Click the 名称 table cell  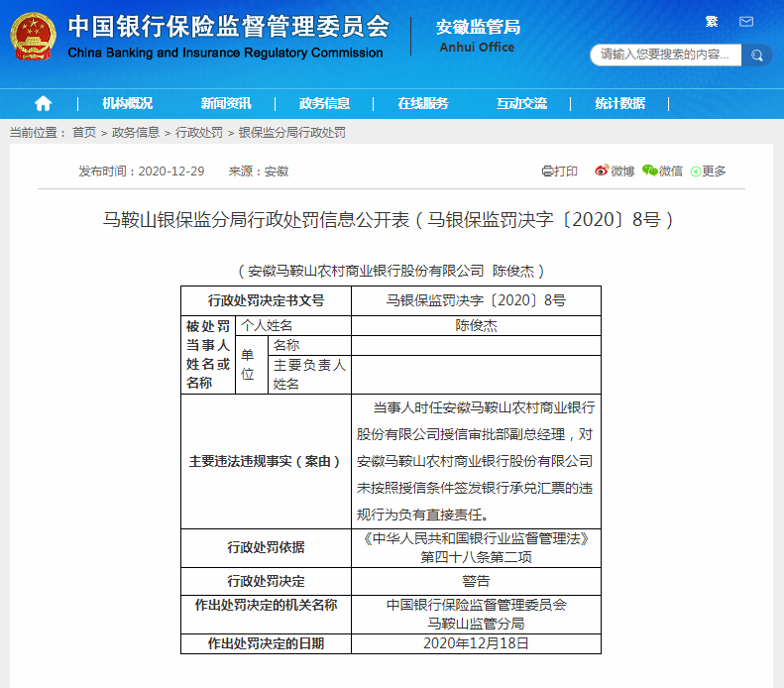309,345
